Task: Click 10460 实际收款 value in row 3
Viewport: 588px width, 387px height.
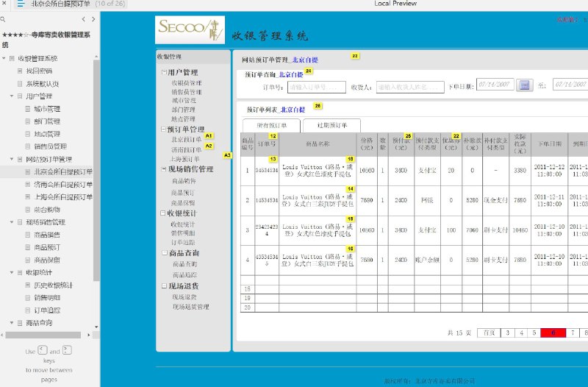Action: pyautogui.click(x=520, y=230)
